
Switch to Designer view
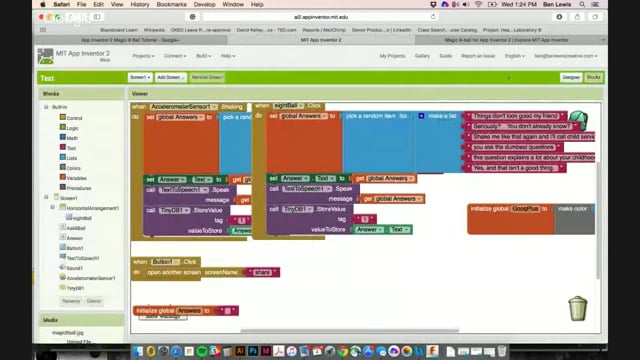click(571, 77)
